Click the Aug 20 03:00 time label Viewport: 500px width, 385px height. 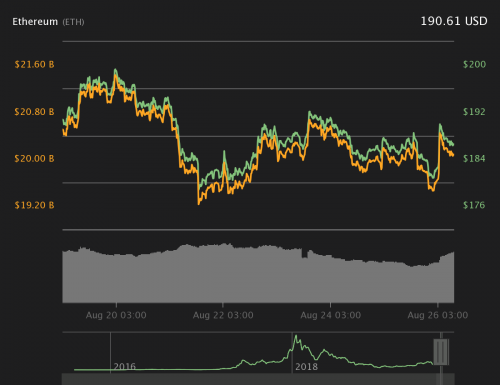click(x=116, y=315)
